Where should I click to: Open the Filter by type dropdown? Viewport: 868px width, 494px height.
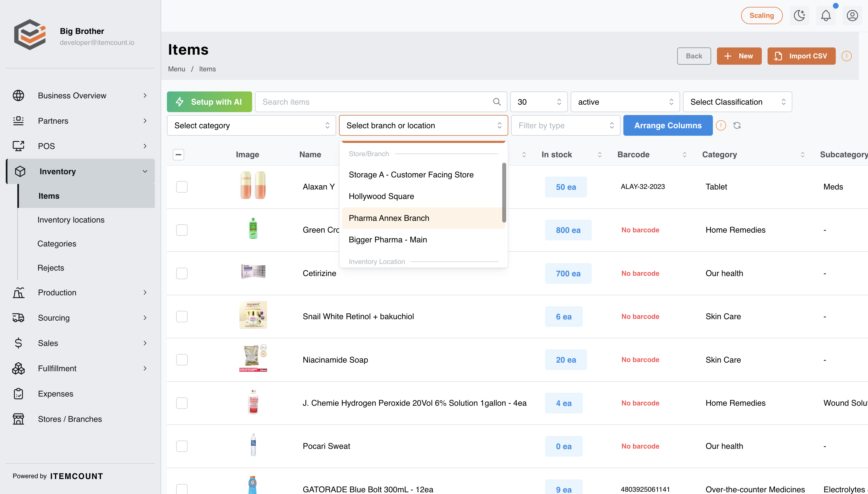click(566, 126)
